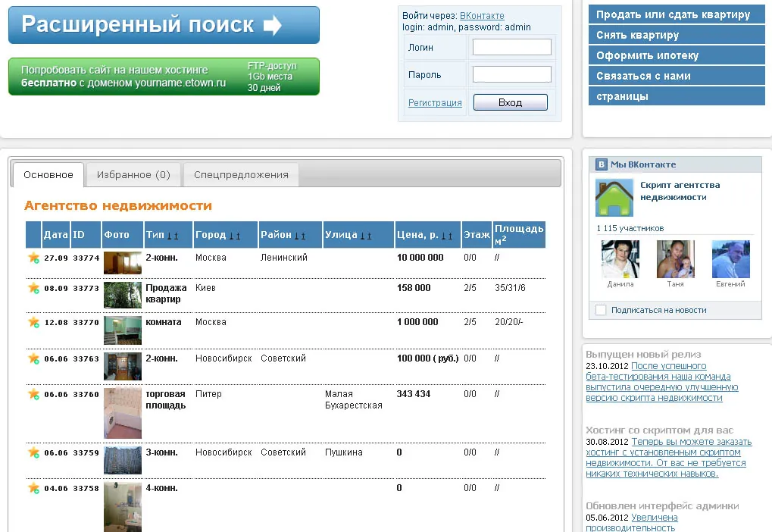Click the down sort arrow beside Город
This screenshot has width=772, height=532.
tap(231, 236)
